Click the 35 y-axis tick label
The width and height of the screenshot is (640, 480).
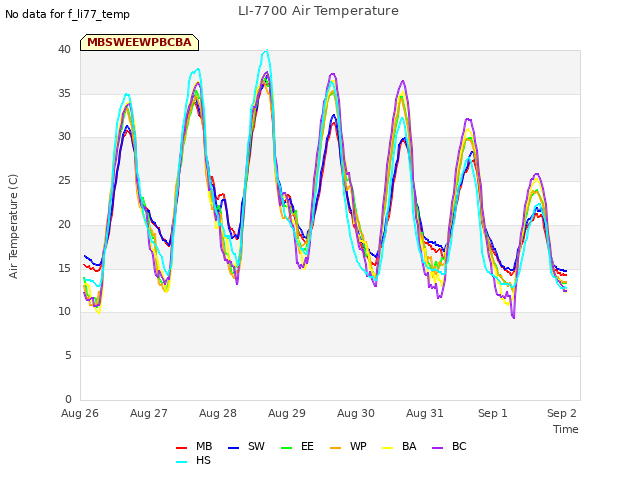pos(64,93)
